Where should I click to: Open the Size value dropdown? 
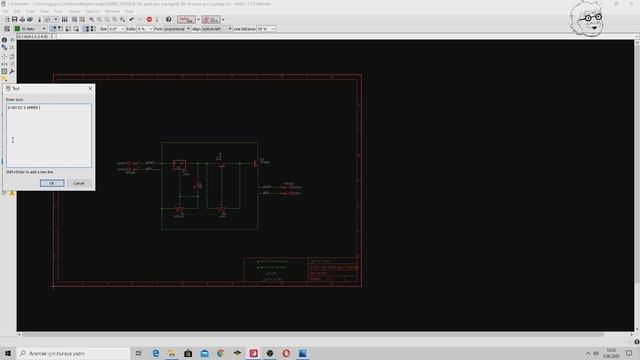(116, 29)
